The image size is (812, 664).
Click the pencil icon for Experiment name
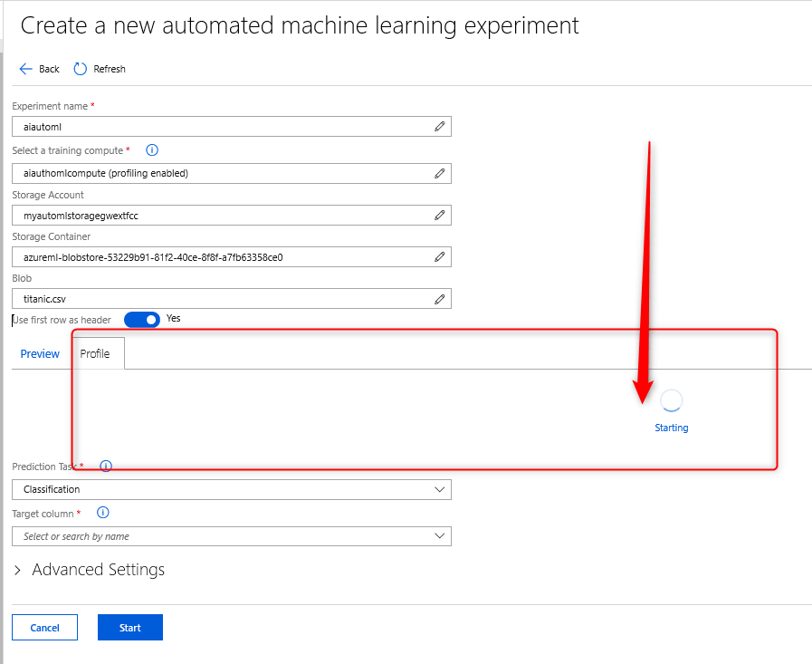click(x=439, y=126)
